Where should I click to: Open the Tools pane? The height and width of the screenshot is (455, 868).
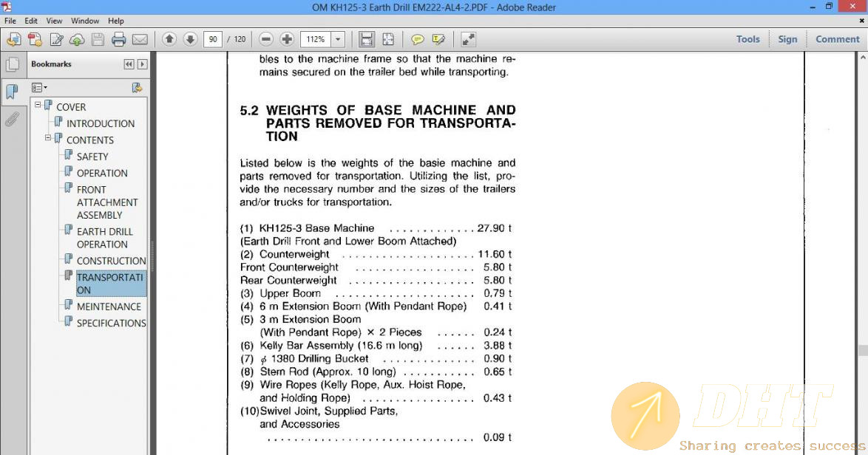pyautogui.click(x=748, y=39)
